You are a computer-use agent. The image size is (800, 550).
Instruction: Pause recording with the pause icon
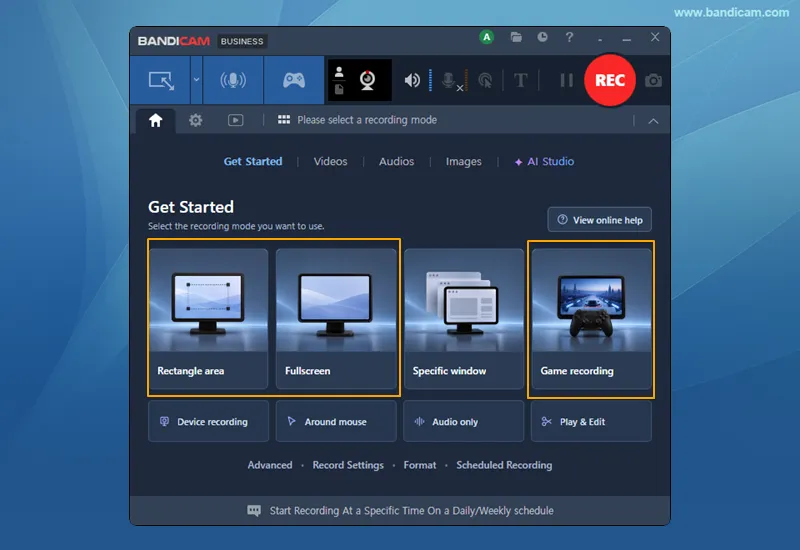click(x=566, y=80)
